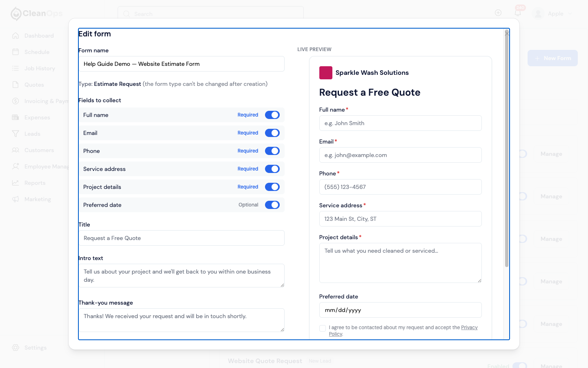This screenshot has height=368, width=588.
Task: Click the Employee Management icon
Action: (x=16, y=166)
